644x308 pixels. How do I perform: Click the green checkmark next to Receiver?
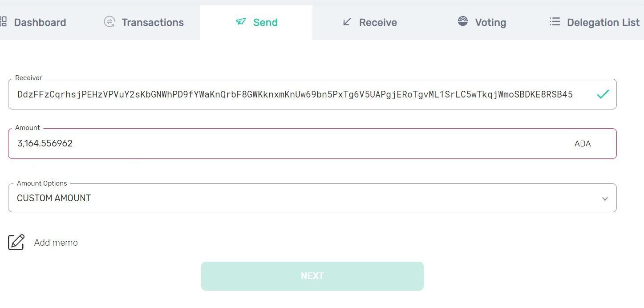click(603, 94)
